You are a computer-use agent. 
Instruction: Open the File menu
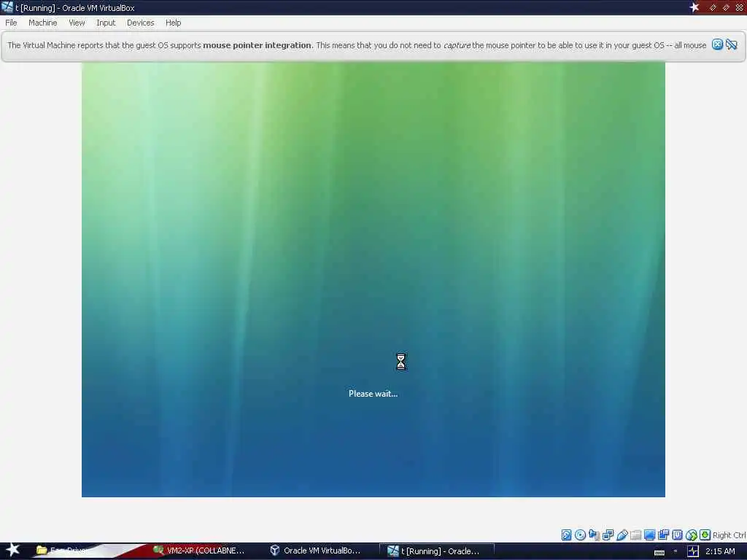11,23
